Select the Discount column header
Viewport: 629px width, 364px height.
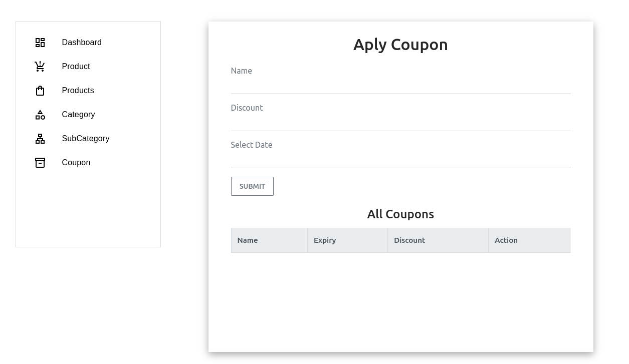[x=409, y=240]
